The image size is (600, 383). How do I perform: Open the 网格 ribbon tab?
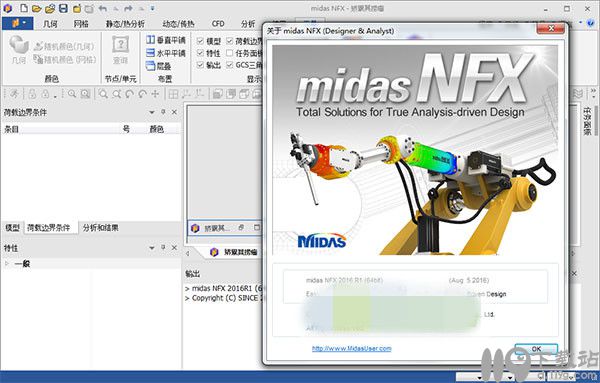point(81,24)
